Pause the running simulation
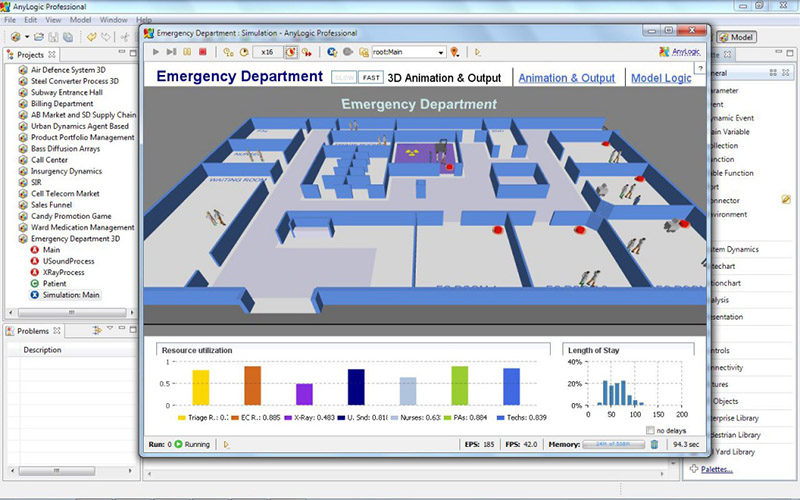The height and width of the screenshot is (500, 800). tap(187, 52)
